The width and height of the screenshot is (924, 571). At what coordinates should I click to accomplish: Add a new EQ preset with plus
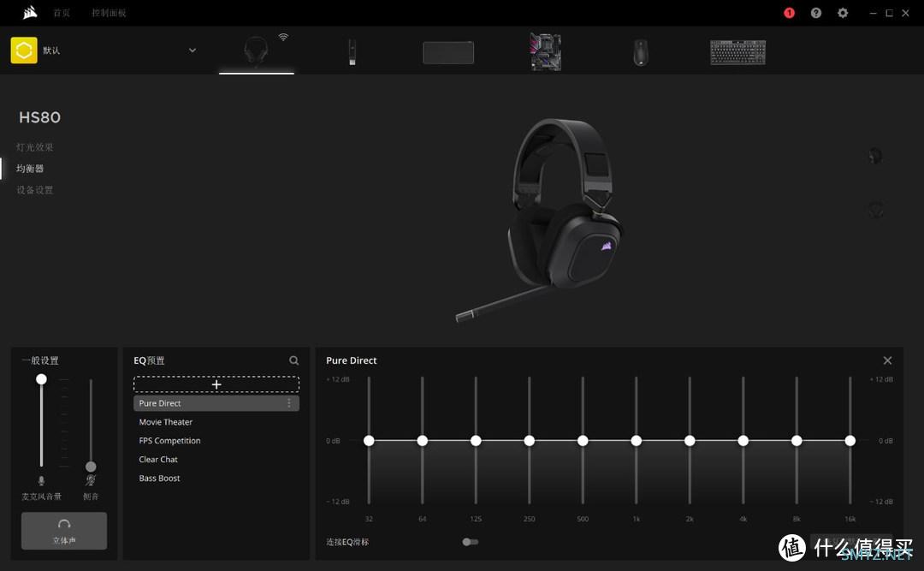(x=216, y=384)
